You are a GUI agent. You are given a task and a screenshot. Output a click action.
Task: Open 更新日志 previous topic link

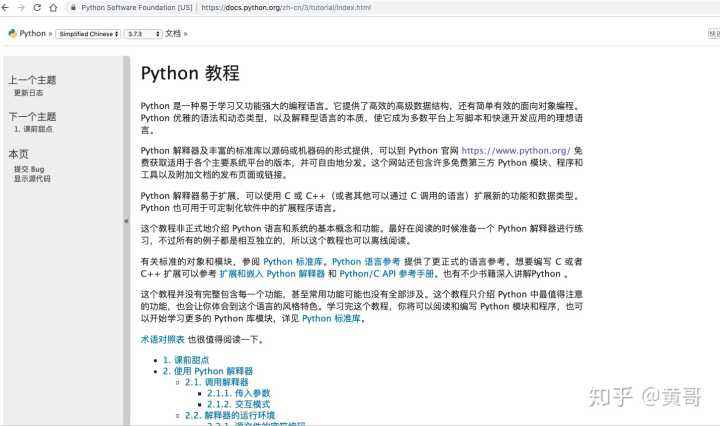pos(28,93)
